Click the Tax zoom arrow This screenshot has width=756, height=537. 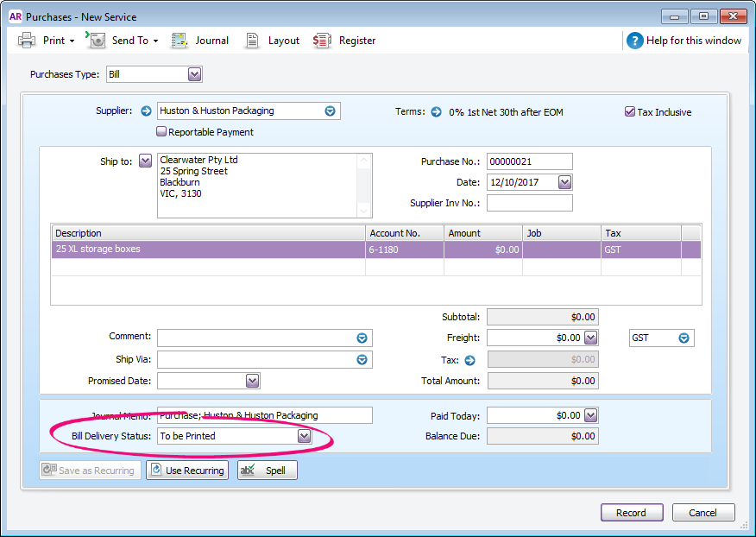tap(470, 360)
